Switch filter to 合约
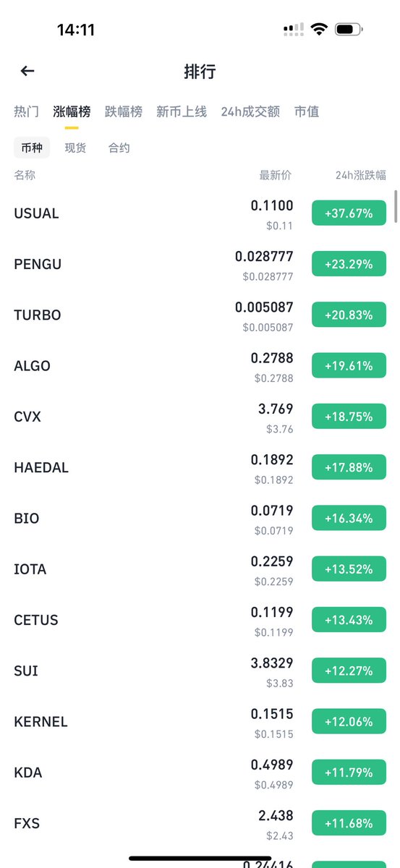The width and height of the screenshot is (400, 868). pos(119,148)
